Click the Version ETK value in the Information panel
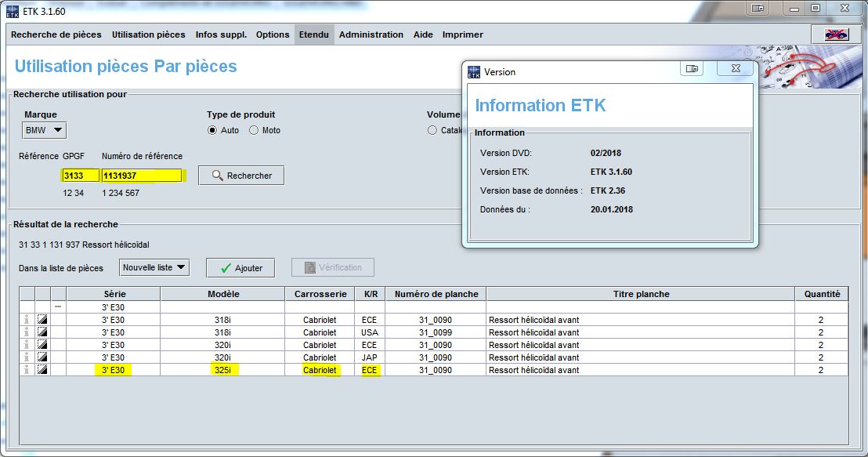This screenshot has height=457, width=868. click(611, 172)
